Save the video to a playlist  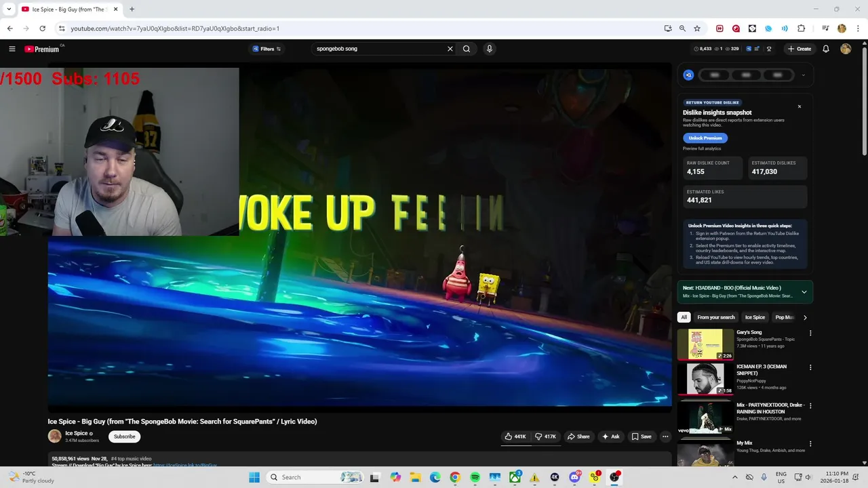pos(641,436)
